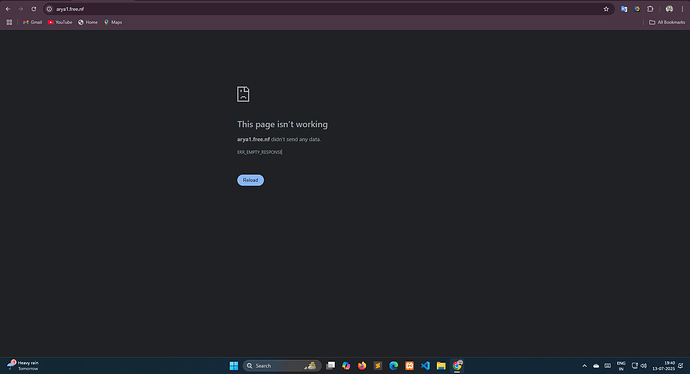Open the Apps grid shortcut
Image resolution: width=690 pixels, height=374 pixels.
click(x=9, y=22)
